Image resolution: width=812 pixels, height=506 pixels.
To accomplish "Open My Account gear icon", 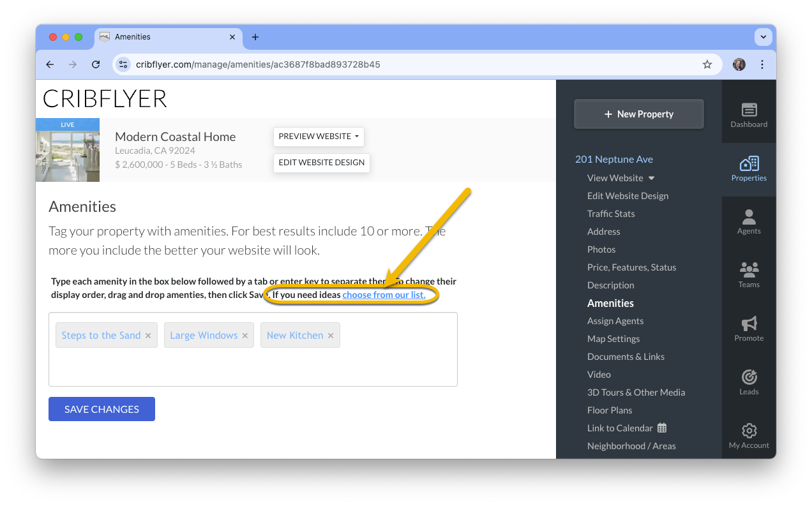I will [749, 430].
